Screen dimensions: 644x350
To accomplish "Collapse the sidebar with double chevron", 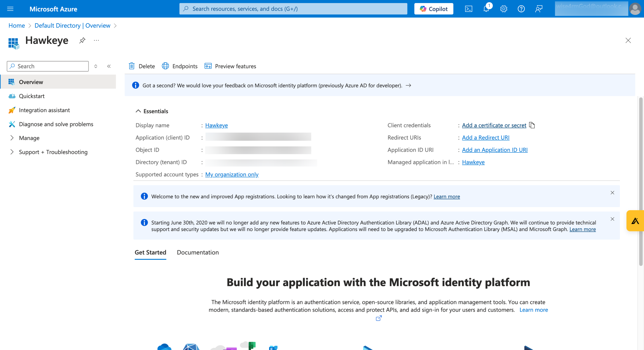I will [109, 66].
